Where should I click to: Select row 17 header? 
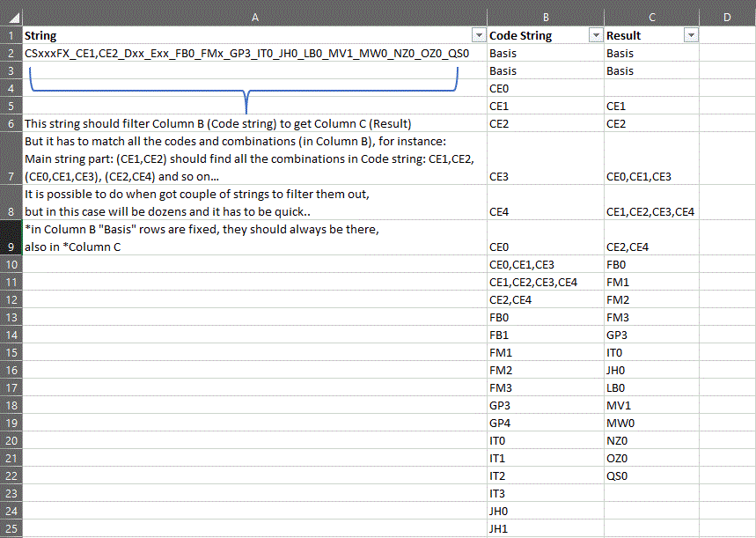tap(11, 387)
